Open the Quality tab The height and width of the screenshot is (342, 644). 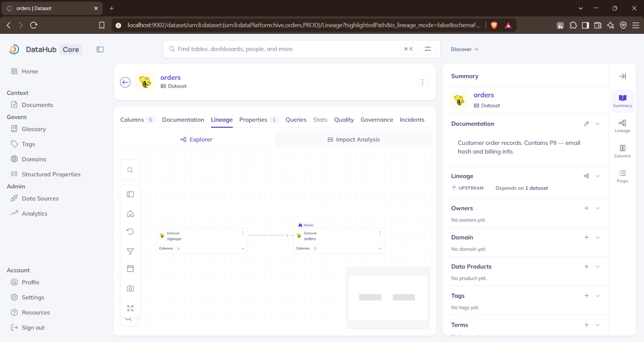click(x=344, y=120)
